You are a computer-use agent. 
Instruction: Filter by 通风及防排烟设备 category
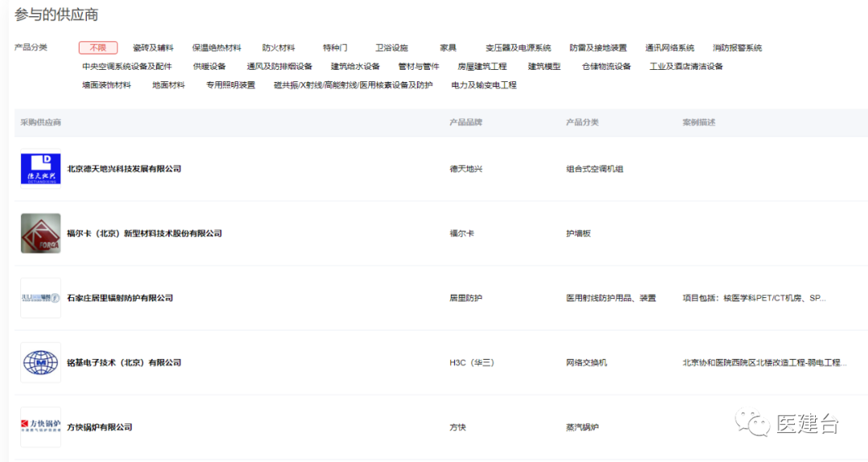pyautogui.click(x=280, y=67)
